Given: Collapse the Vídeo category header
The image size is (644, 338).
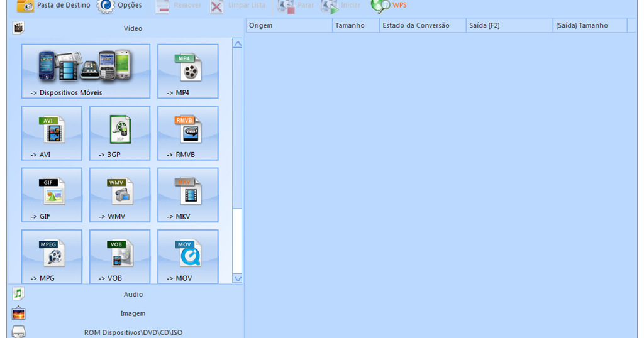Looking at the screenshot, I should (x=126, y=28).
